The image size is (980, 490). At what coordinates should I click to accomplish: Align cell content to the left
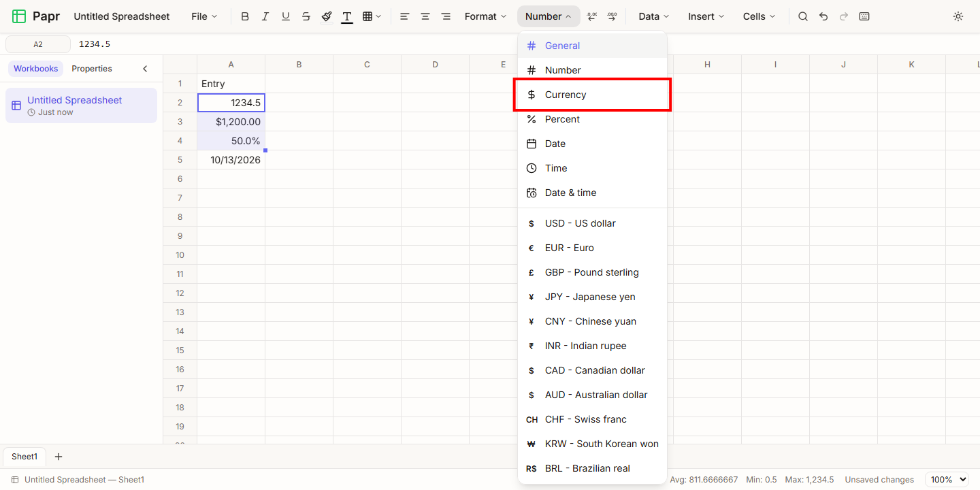click(x=405, y=16)
